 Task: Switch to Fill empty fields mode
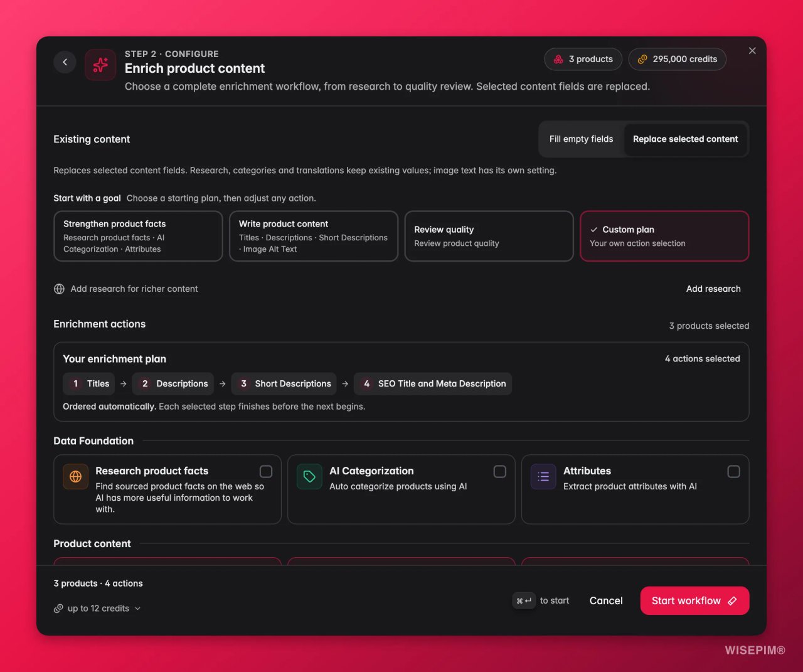(581, 139)
